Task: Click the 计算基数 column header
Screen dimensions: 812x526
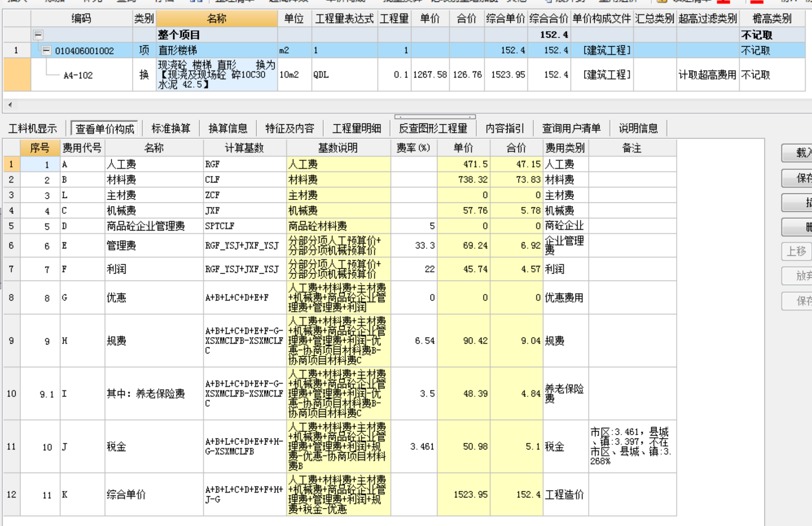Action: 244,148
